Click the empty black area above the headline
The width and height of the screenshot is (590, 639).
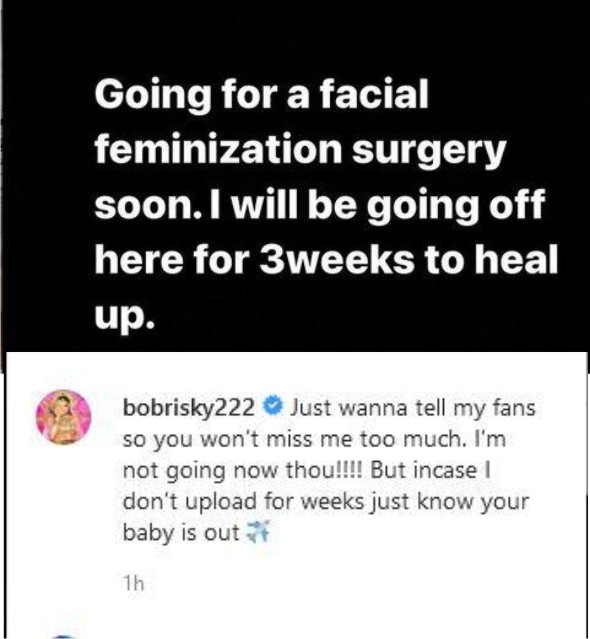[295, 35]
